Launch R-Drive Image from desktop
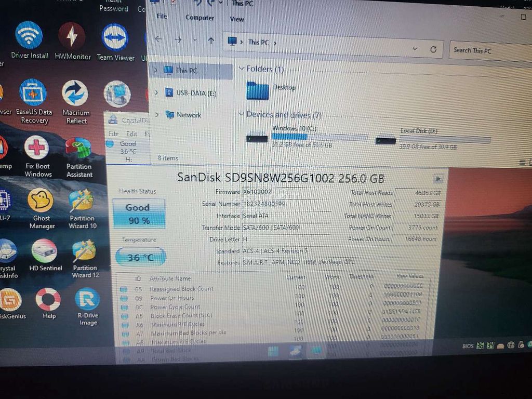Screen dimensions: 532x399 coord(88,307)
